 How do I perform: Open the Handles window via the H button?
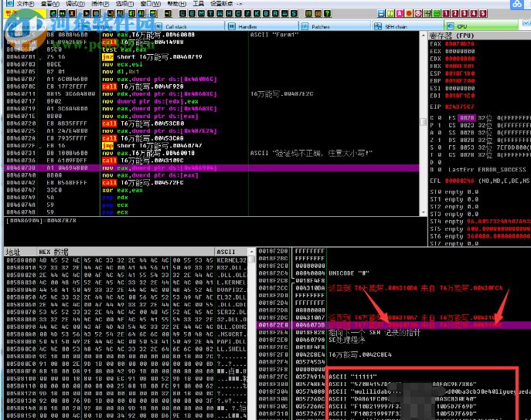pyautogui.click(x=229, y=13)
